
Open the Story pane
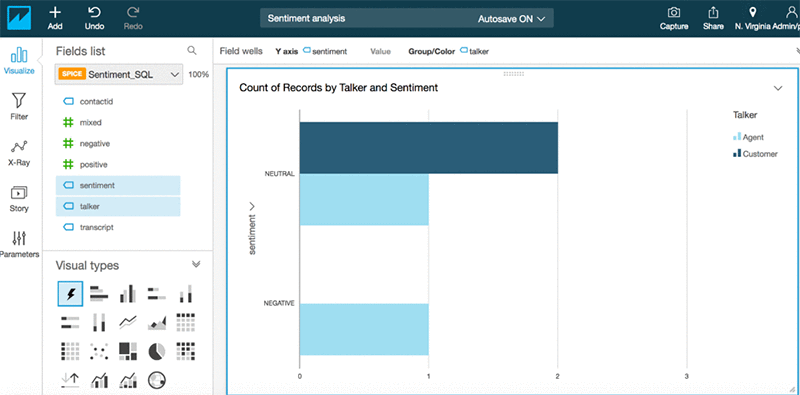tap(19, 199)
